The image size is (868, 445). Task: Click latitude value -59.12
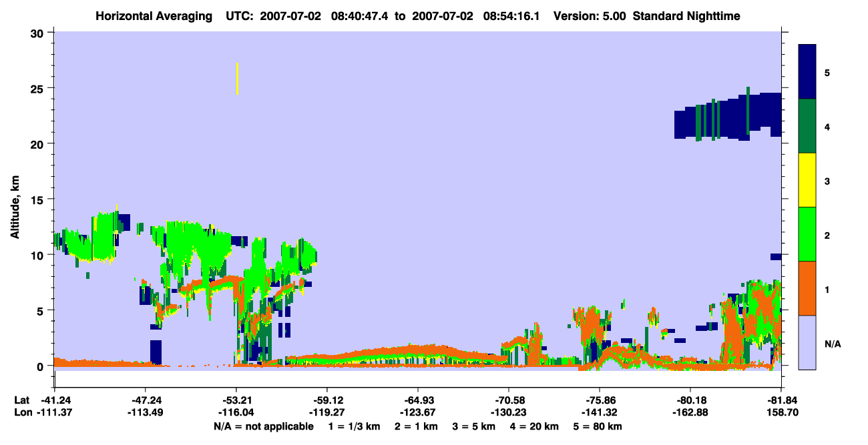(x=327, y=400)
